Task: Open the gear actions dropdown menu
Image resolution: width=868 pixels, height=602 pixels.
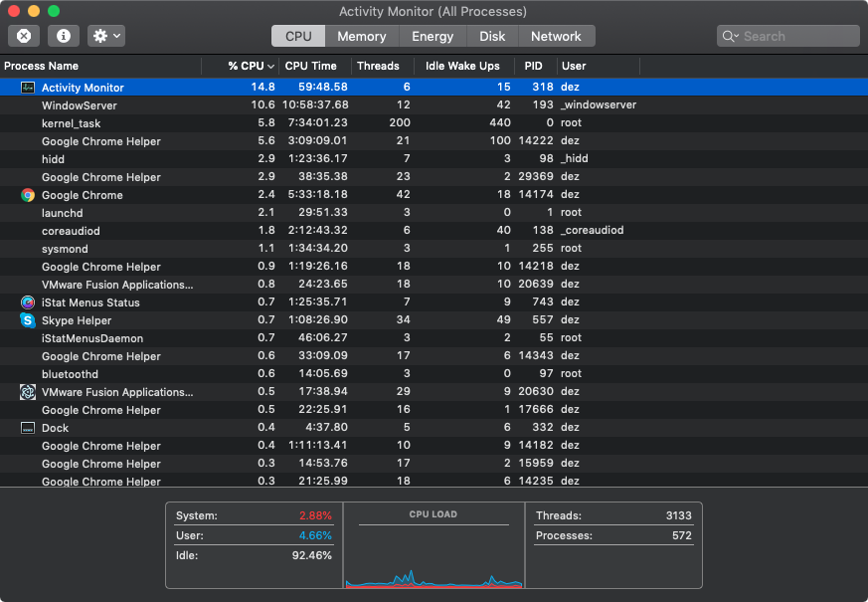Action: pos(106,36)
